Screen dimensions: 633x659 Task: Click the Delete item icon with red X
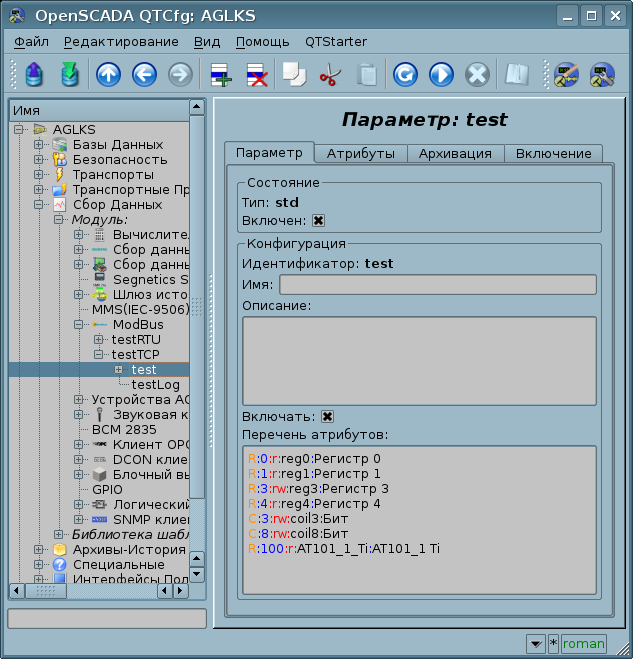tap(256, 75)
